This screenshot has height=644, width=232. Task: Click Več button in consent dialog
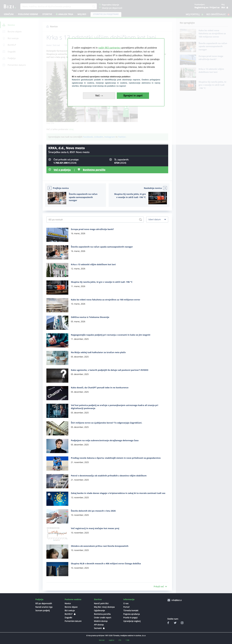click(x=99, y=95)
